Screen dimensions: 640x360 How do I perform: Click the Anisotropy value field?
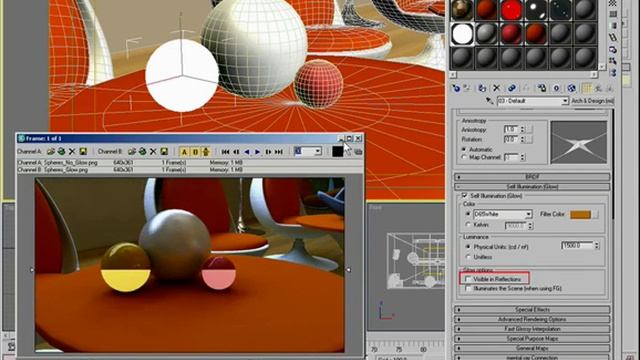click(x=511, y=129)
